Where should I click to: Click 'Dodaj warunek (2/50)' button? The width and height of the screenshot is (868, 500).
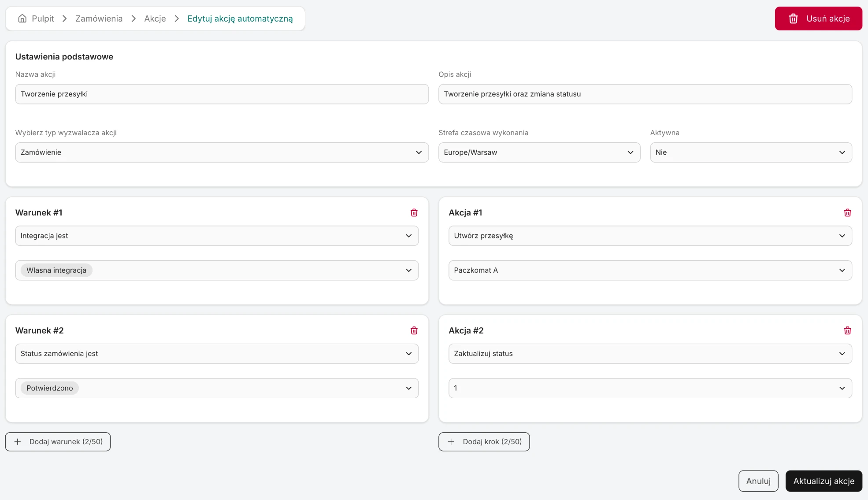58,442
